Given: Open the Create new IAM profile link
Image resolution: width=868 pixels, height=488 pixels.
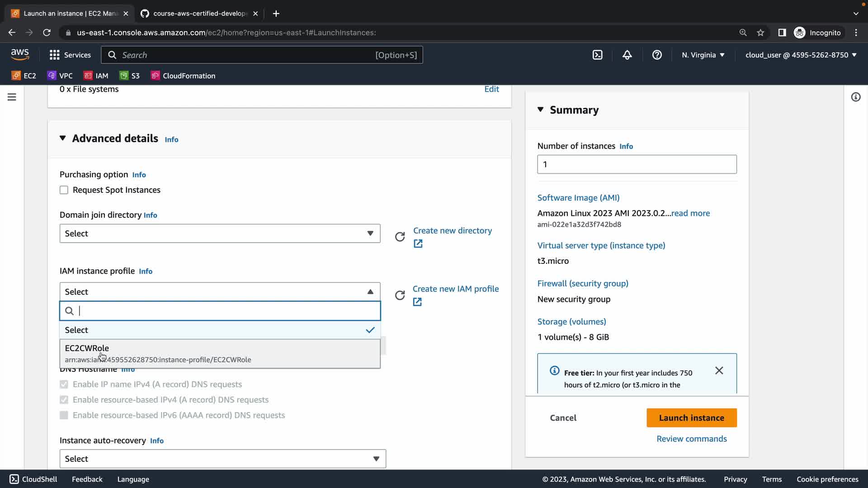Looking at the screenshot, I should (455, 289).
